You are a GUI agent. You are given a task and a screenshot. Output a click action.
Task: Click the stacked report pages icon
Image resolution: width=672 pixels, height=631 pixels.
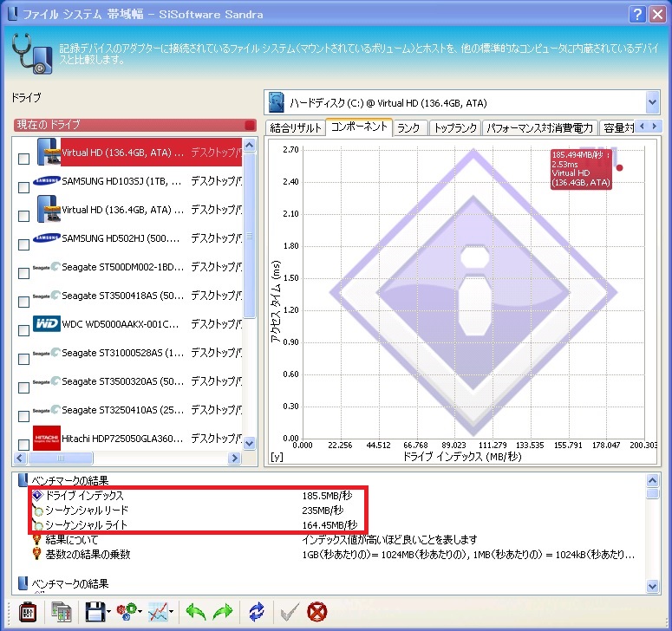[x=62, y=612]
